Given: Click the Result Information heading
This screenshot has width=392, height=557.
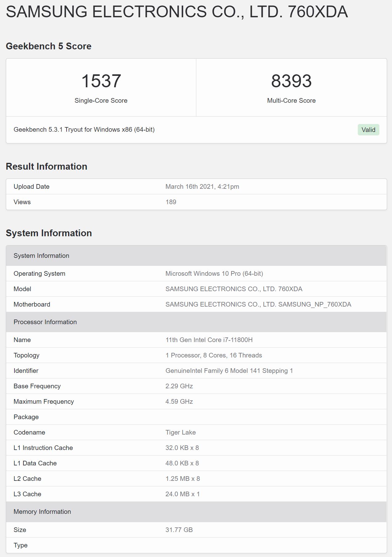Looking at the screenshot, I should 47,167.
